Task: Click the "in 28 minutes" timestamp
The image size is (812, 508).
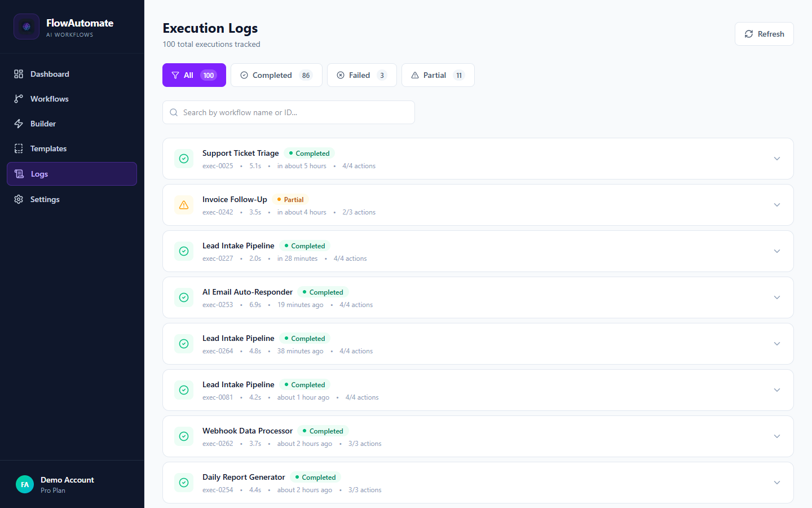Action: 297,259
